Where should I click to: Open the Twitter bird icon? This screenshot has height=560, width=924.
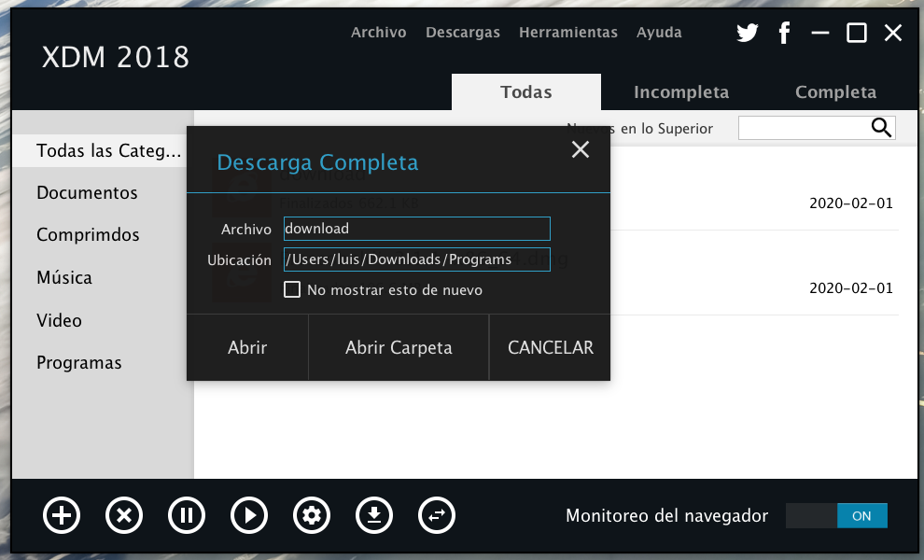(748, 33)
